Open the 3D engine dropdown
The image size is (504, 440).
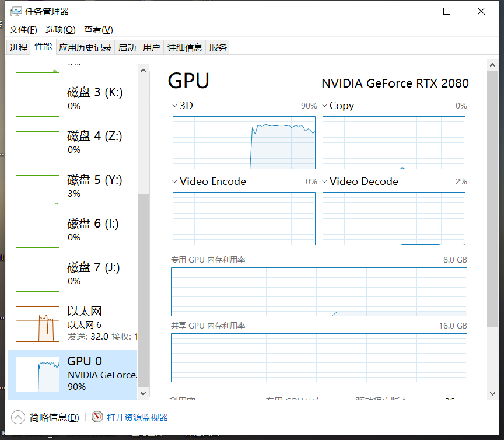click(x=174, y=106)
